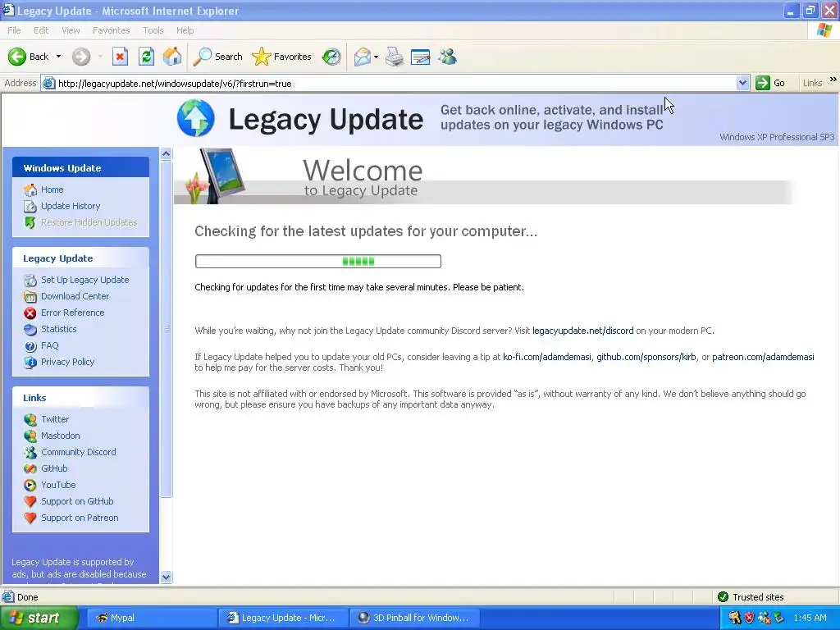Image resolution: width=840 pixels, height=630 pixels.
Task: Click the Home icon in sidebar
Action: pos(30,189)
